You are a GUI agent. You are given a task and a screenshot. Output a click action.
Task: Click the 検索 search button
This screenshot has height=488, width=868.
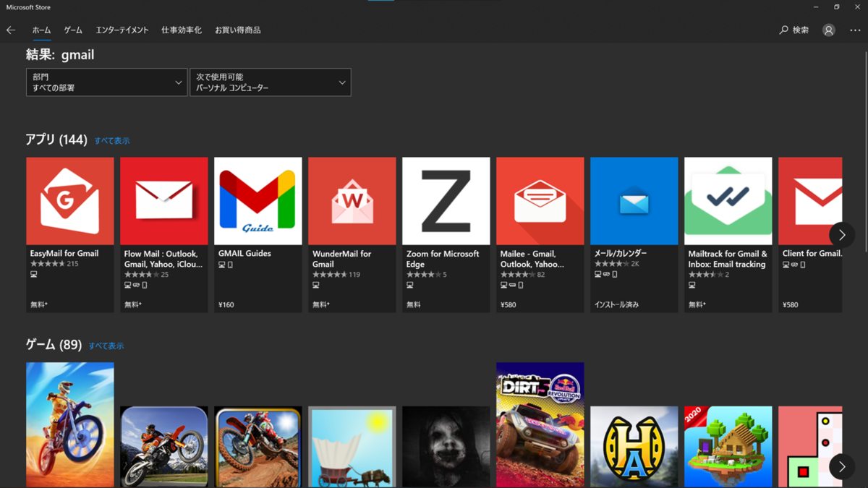794,30
